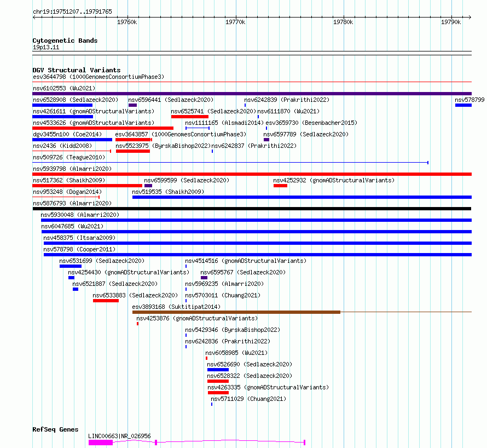Open nsv4261611 (gnomADStructuralVariants) label
Image resolution: width=487 pixels, height=448 pixels.
94,111
